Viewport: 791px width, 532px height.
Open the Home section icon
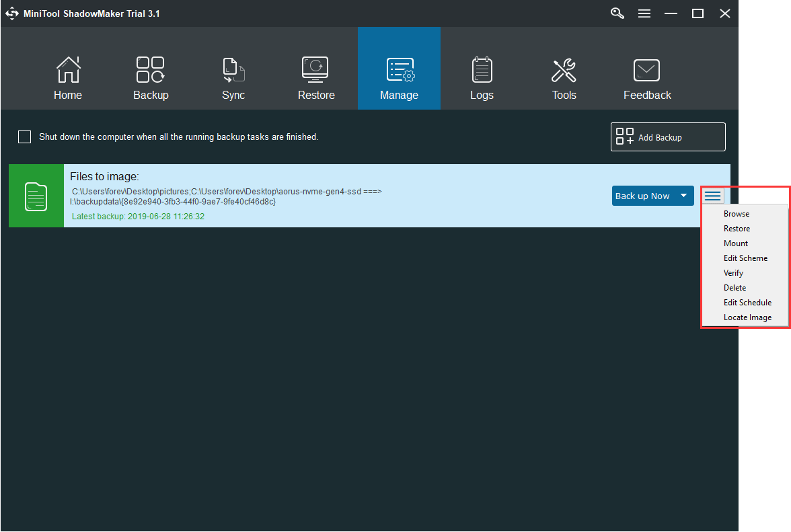tap(67, 71)
